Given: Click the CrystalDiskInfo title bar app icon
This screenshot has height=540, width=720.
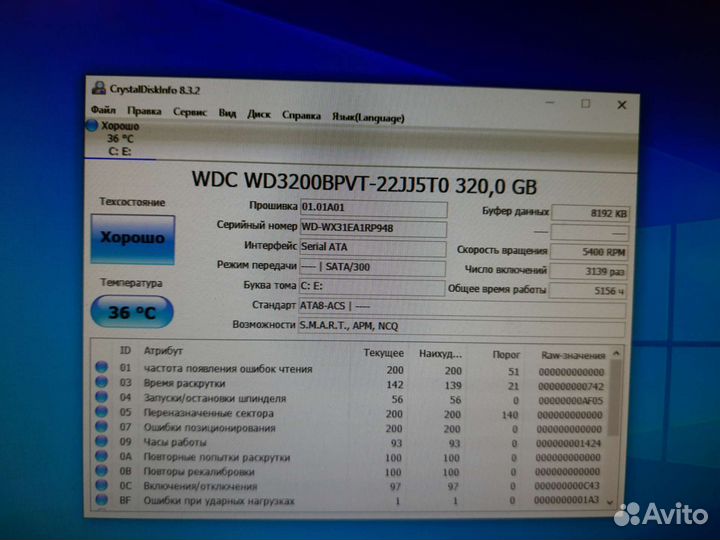Looking at the screenshot, I should [x=98, y=88].
